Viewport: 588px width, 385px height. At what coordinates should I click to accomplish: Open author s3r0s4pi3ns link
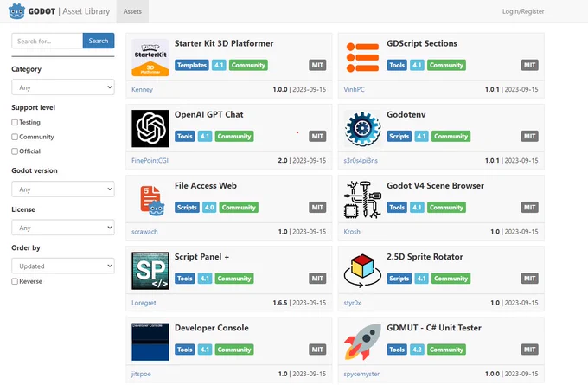tap(361, 160)
